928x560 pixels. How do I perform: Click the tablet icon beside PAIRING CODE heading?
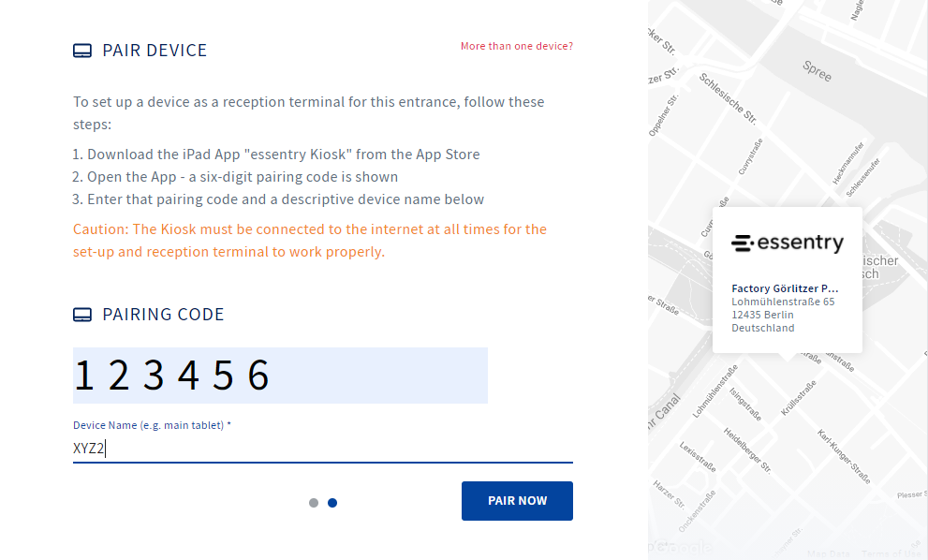(x=82, y=315)
